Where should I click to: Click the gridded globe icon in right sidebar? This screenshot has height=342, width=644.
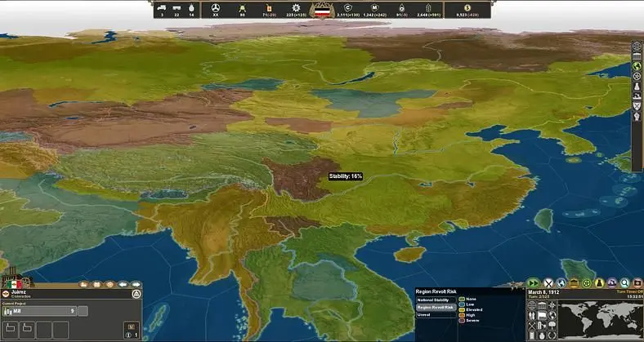(637, 46)
